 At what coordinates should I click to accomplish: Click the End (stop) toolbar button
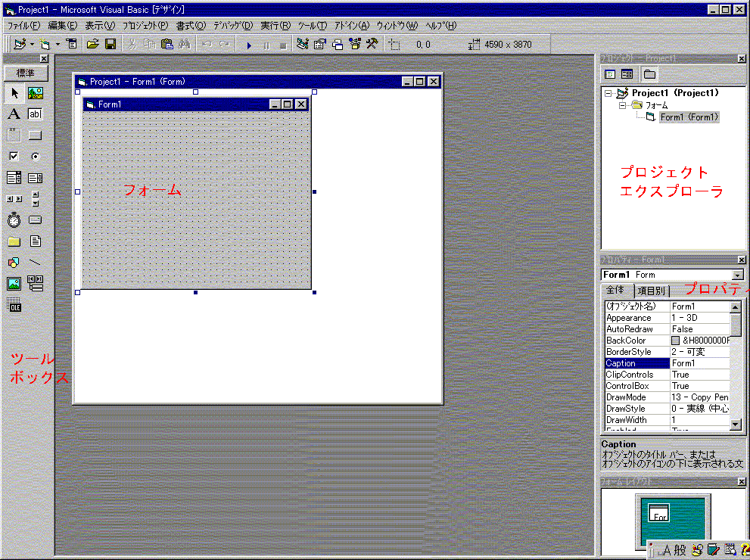(x=283, y=45)
